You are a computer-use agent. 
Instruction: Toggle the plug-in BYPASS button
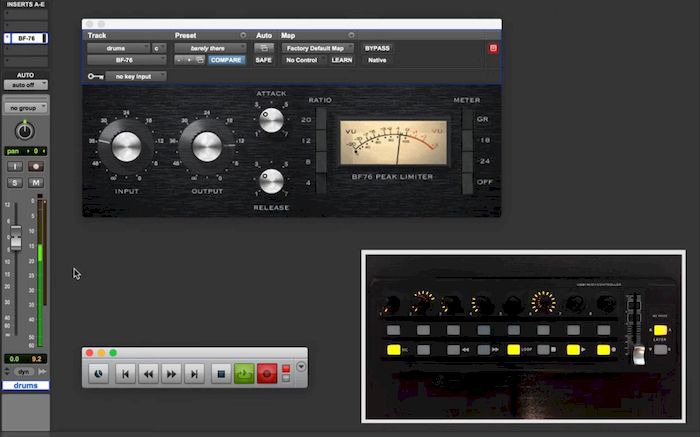[377, 48]
